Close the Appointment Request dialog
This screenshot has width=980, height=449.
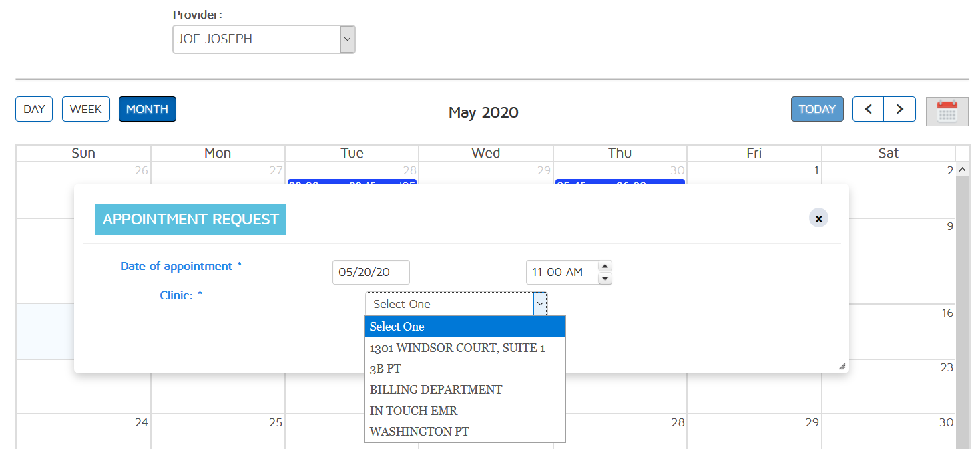coord(818,218)
